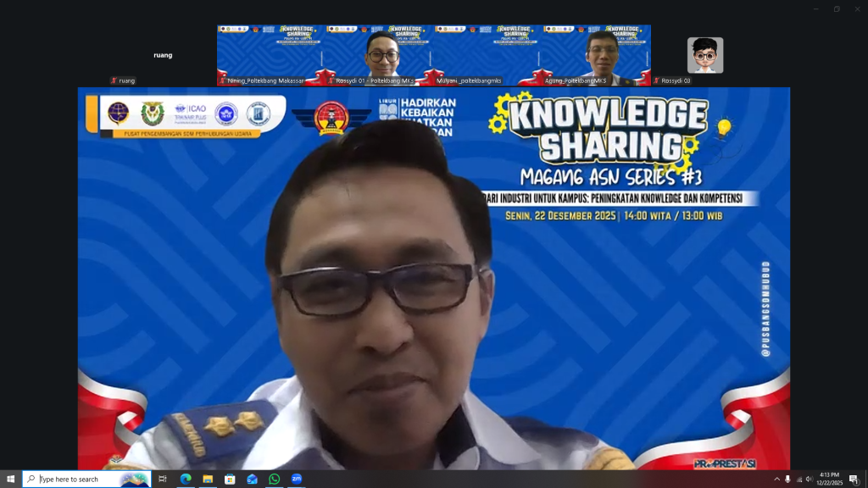The image size is (868, 488).
Task: Open the Windows Start menu
Action: (10, 479)
